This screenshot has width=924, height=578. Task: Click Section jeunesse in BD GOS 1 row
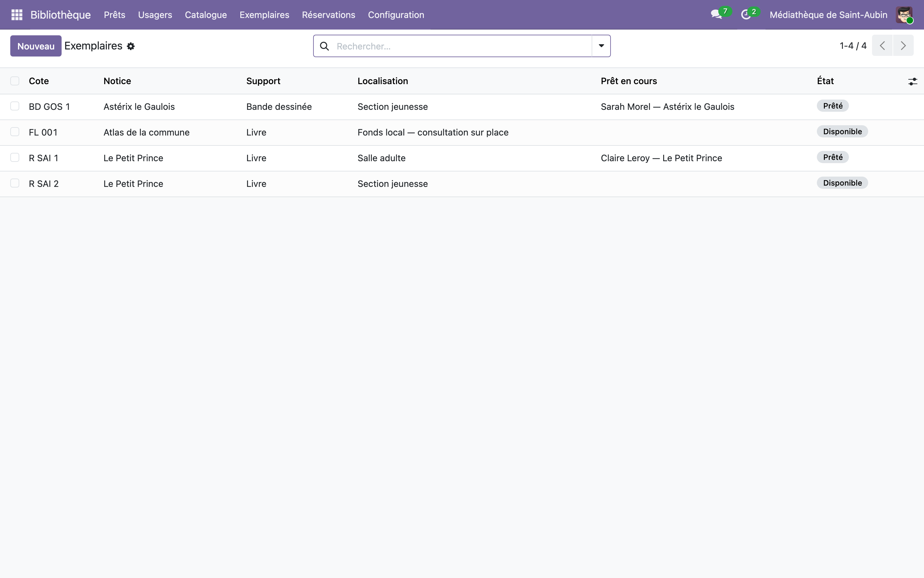[x=392, y=107]
